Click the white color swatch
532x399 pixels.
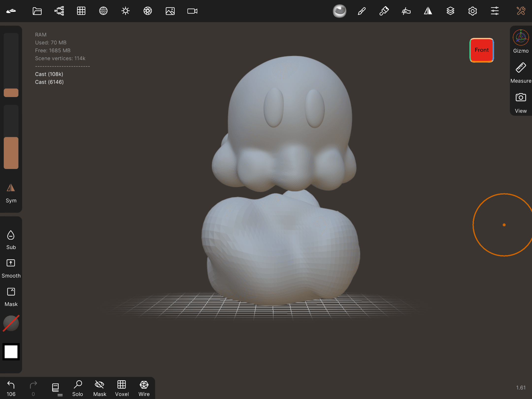coord(11,351)
